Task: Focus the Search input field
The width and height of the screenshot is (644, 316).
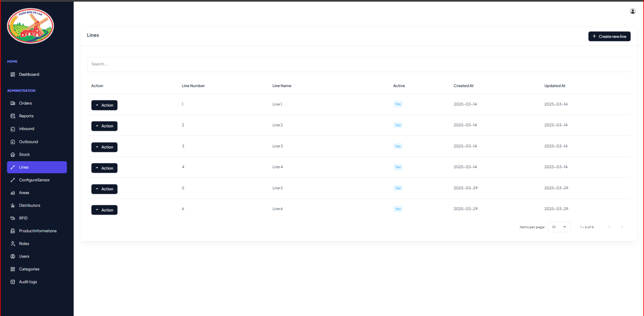Action: click(359, 64)
